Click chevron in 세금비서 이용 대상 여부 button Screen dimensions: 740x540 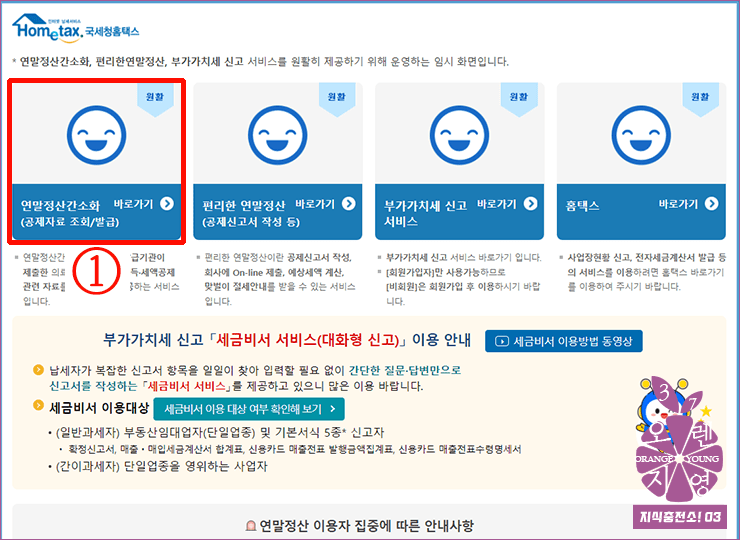(x=333, y=409)
